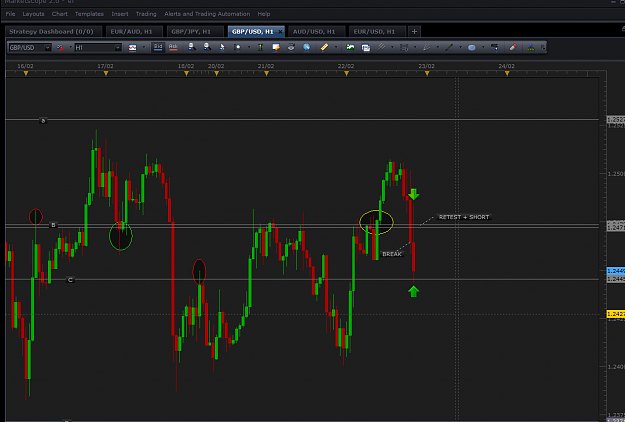Click the yellow 1.2423 price tag
The width and height of the screenshot is (625, 422).
click(x=615, y=314)
